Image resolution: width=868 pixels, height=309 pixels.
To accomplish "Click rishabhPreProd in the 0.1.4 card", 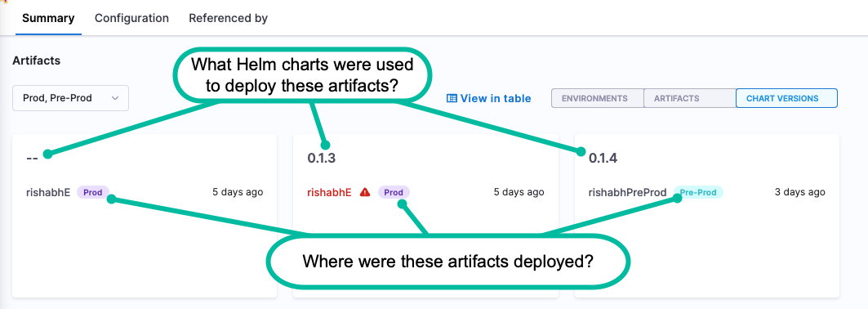I will [628, 192].
